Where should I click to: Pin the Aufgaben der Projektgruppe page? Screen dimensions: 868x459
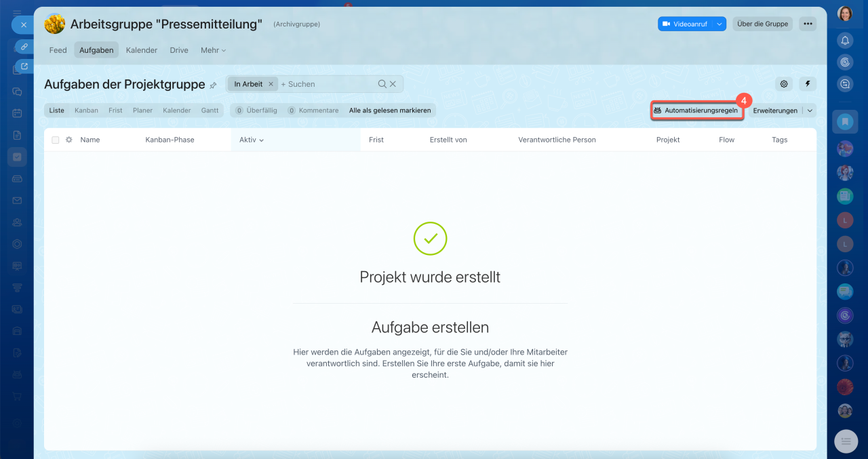tap(213, 85)
